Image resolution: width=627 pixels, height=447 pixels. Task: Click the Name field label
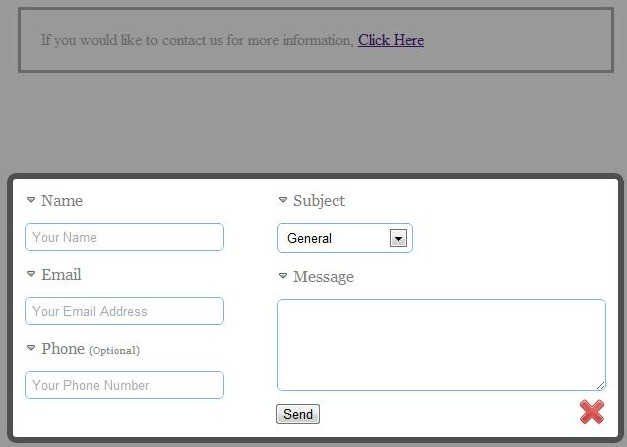62,200
